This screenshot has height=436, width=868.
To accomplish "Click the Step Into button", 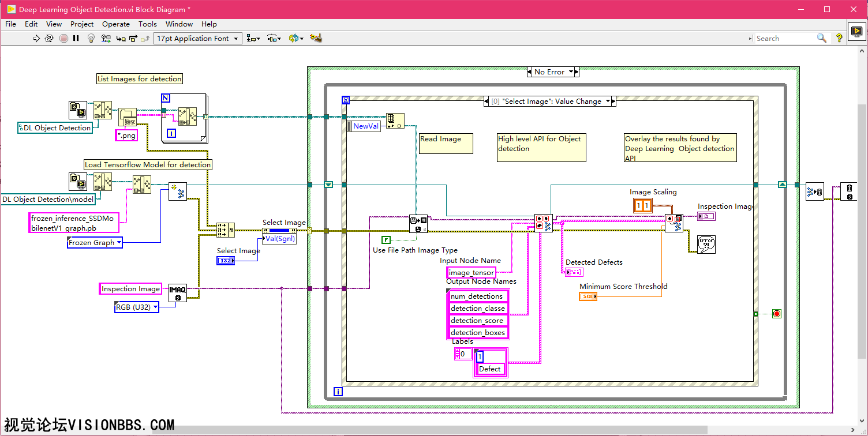I will 120,39.
